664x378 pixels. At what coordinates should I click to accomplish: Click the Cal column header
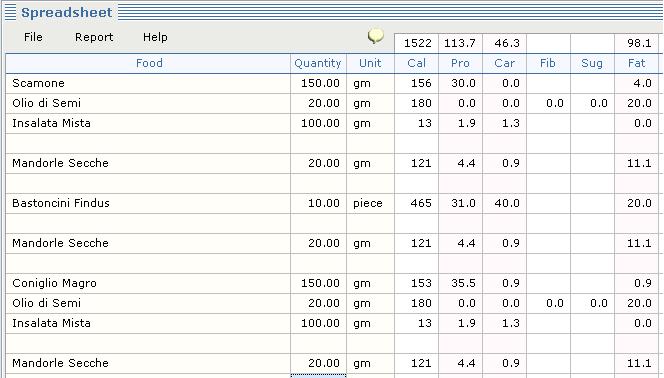click(x=416, y=63)
